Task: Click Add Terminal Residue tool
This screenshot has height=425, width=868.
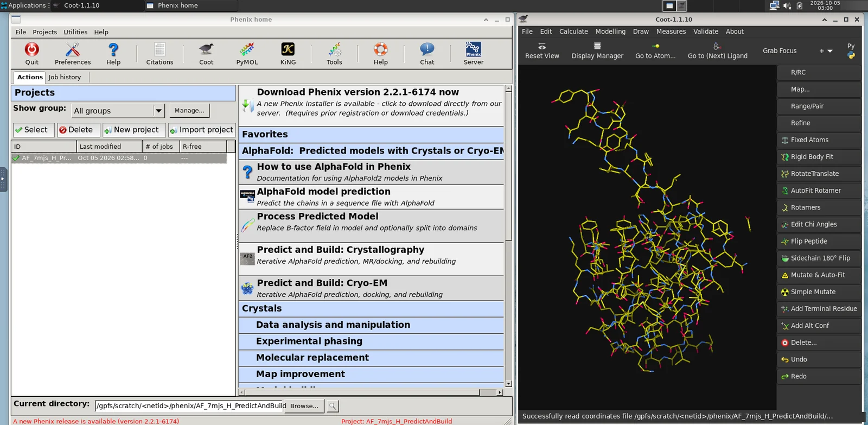Action: [819, 309]
